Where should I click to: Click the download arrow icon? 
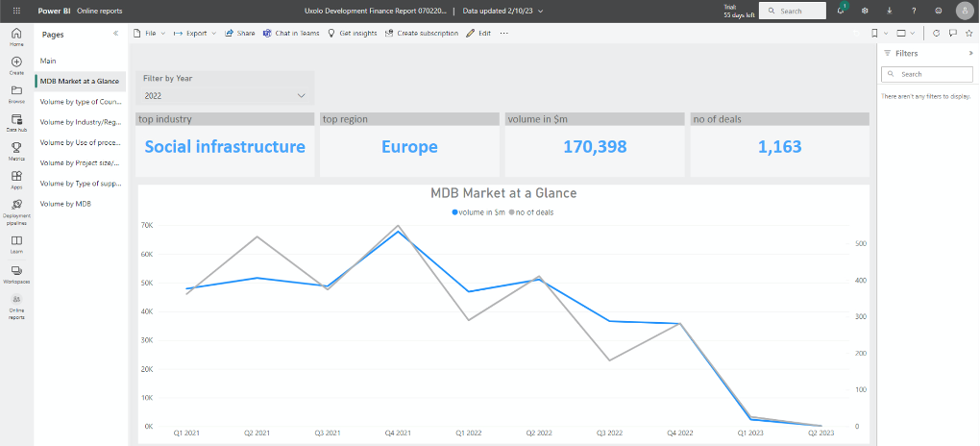(x=890, y=12)
